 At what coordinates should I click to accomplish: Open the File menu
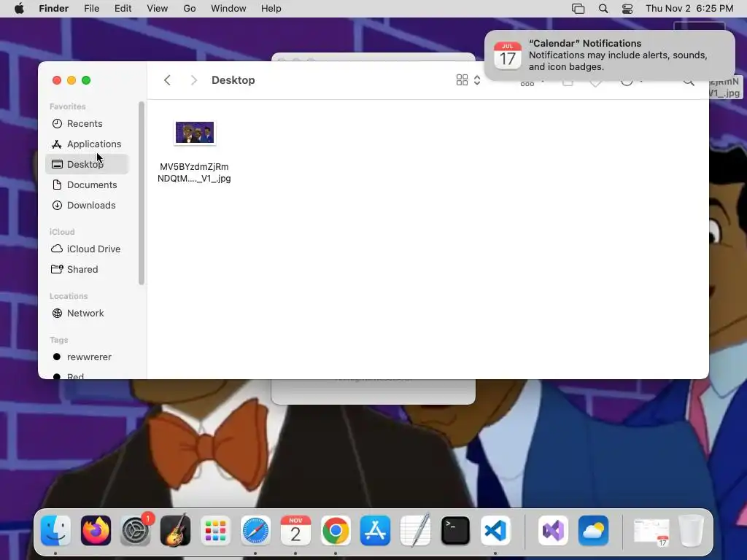pos(91,9)
